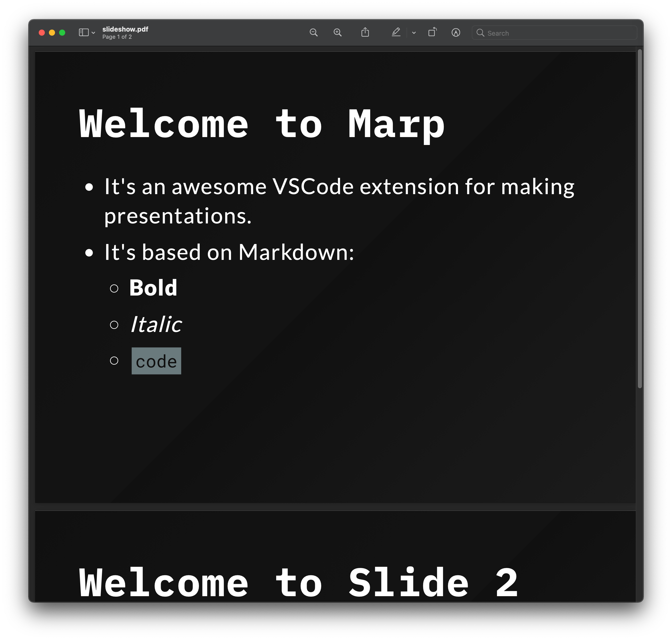The image size is (672, 640).
Task: Click the Italic list item text
Action: pos(156,324)
